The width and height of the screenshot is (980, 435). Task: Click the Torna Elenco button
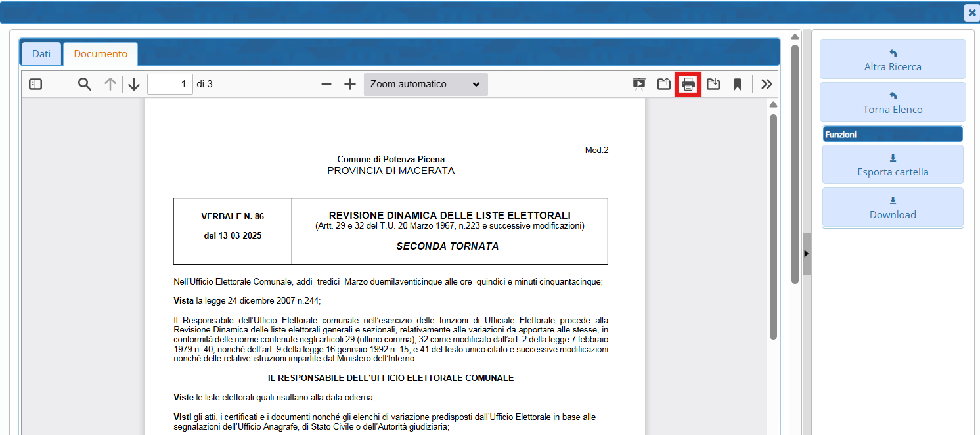coord(893,103)
